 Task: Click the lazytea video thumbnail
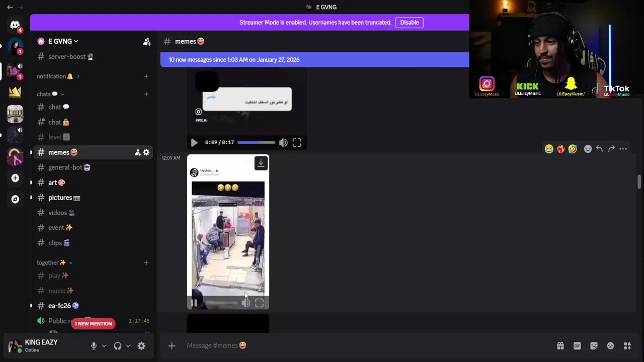pyautogui.click(x=228, y=232)
